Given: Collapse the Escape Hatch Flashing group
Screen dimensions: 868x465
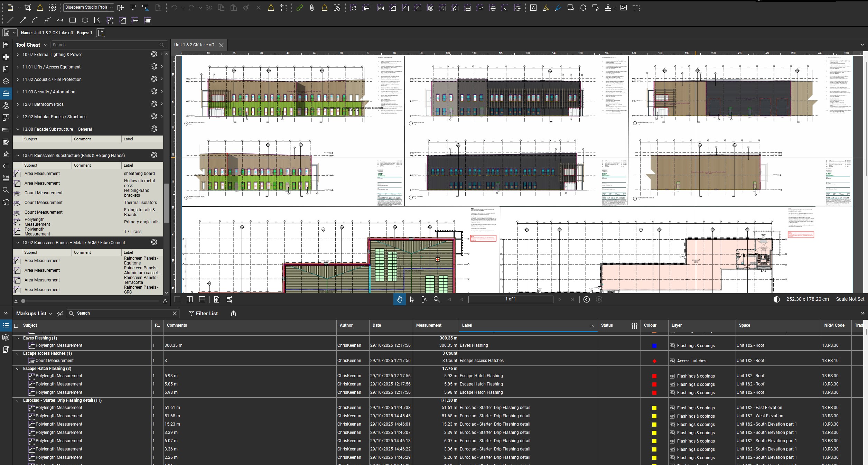Looking at the screenshot, I should point(18,369).
